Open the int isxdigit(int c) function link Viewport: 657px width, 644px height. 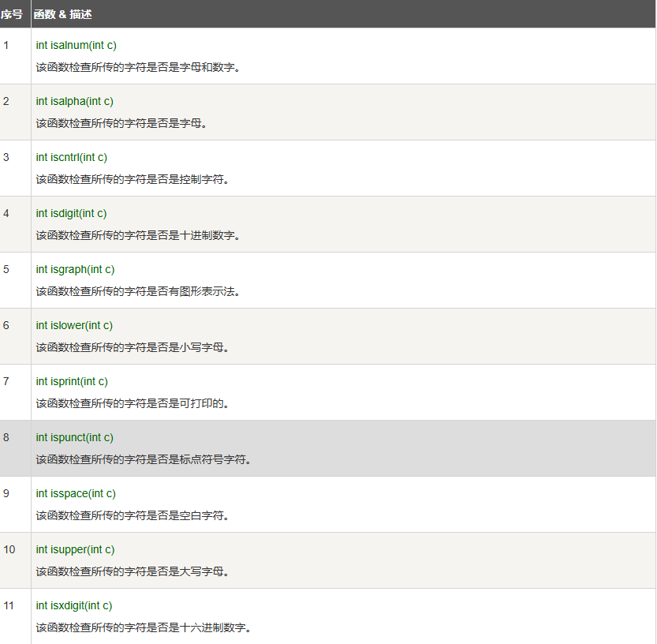point(74,606)
